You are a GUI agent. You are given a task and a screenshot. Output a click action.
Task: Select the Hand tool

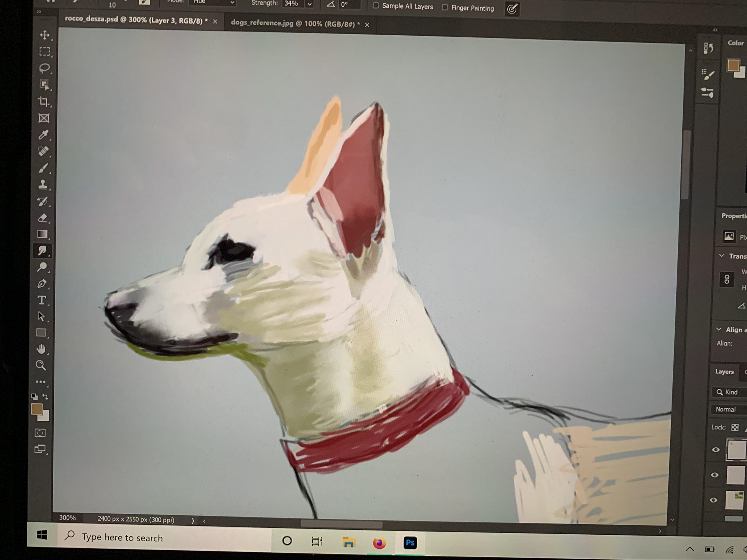(x=41, y=349)
